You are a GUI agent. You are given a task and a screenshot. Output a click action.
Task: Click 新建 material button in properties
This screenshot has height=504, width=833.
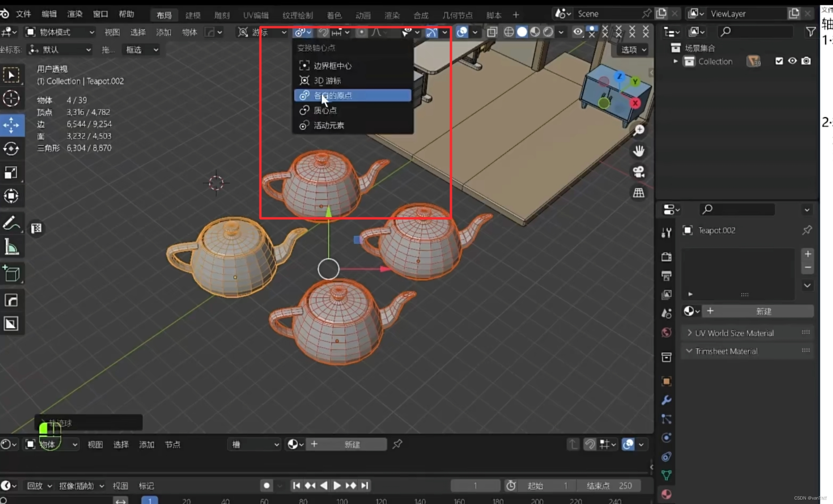click(763, 311)
